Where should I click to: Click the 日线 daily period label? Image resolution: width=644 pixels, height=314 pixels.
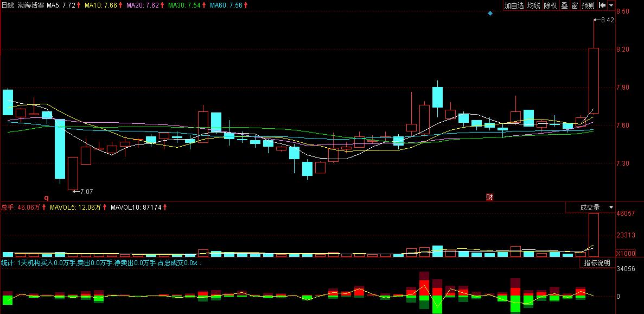click(8, 5)
